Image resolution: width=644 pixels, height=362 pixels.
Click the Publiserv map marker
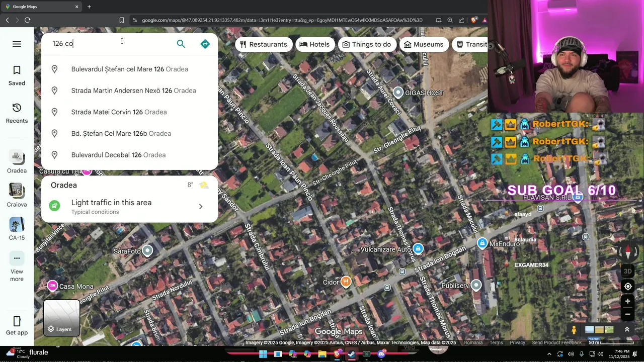[x=476, y=286]
